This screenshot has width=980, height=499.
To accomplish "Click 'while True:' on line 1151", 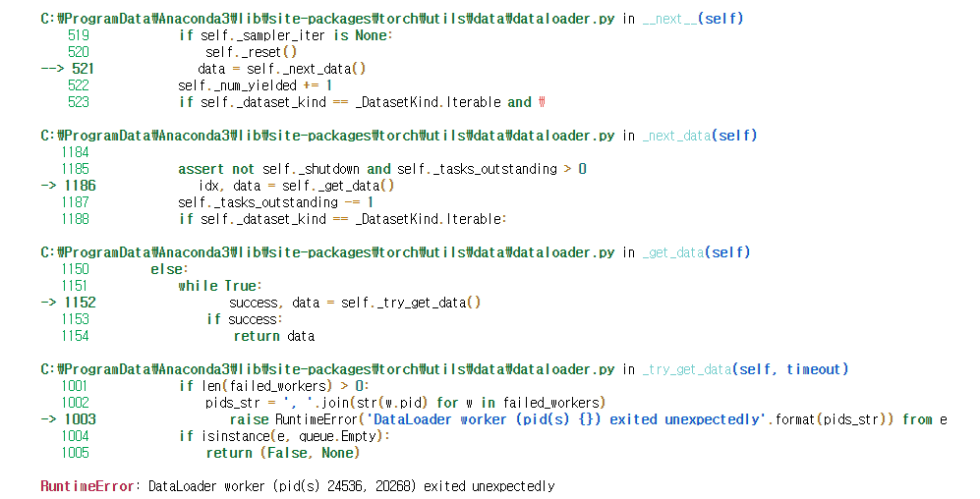I will coord(220,286).
